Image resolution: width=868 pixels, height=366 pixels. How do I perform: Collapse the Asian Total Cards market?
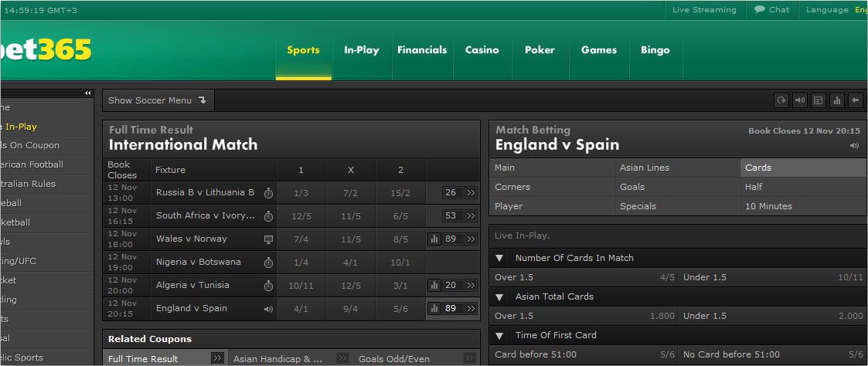coord(500,297)
